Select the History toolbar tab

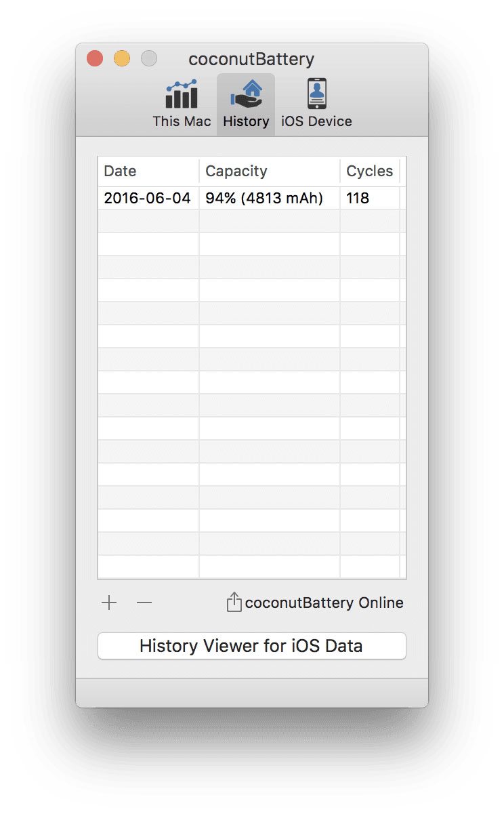246,104
